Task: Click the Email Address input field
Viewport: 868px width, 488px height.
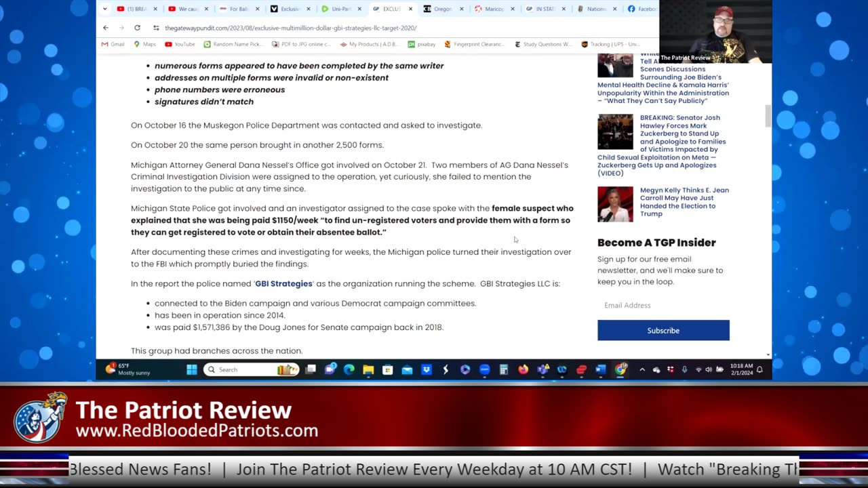Action: 663,305
